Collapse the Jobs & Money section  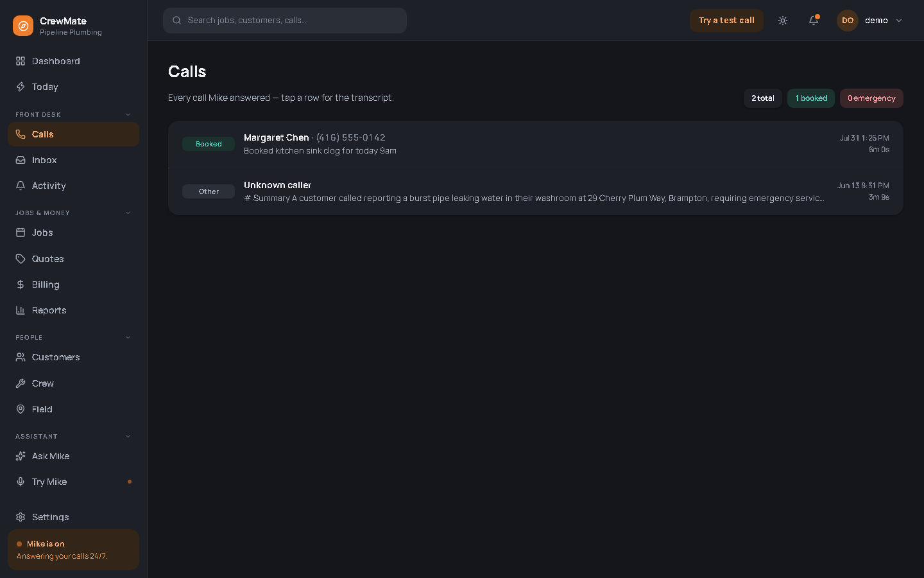[128, 213]
